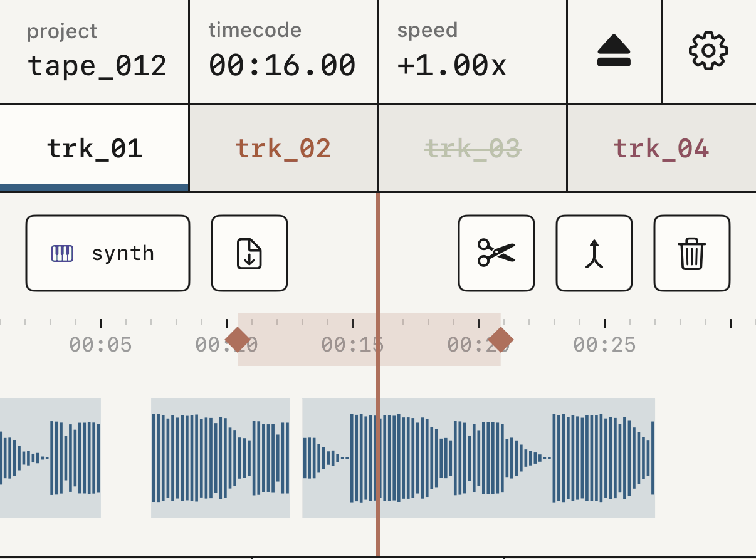
Task: Click the speed value +1.00x
Action: coord(452,65)
